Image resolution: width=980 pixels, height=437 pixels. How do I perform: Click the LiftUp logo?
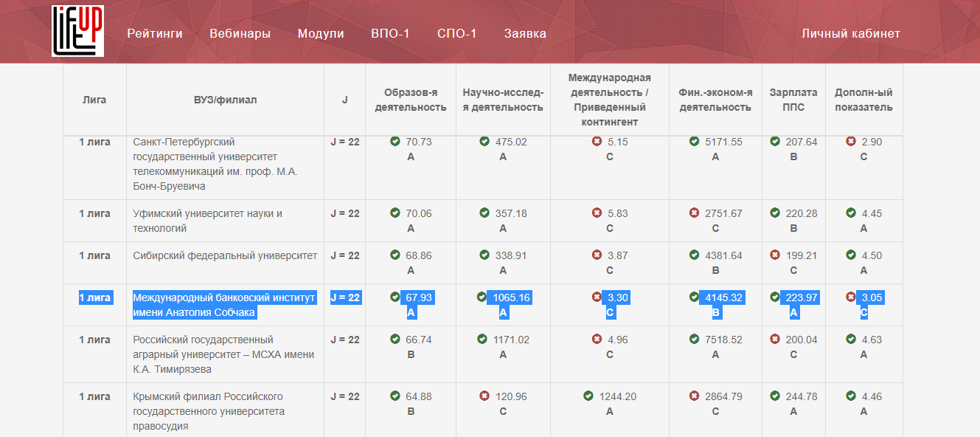point(77,31)
